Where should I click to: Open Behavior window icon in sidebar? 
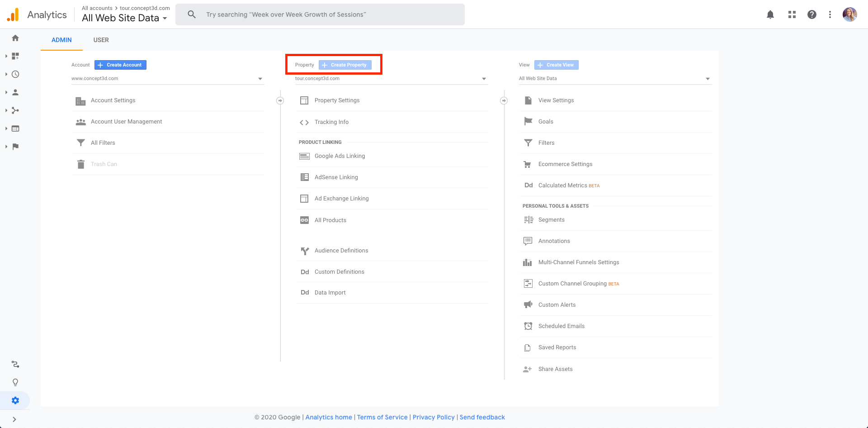15,128
